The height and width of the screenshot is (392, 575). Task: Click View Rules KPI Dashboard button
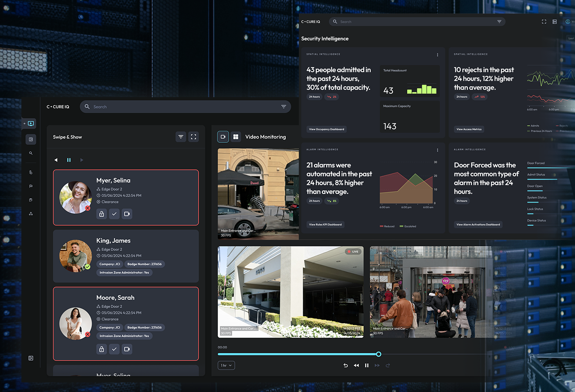coord(325,225)
